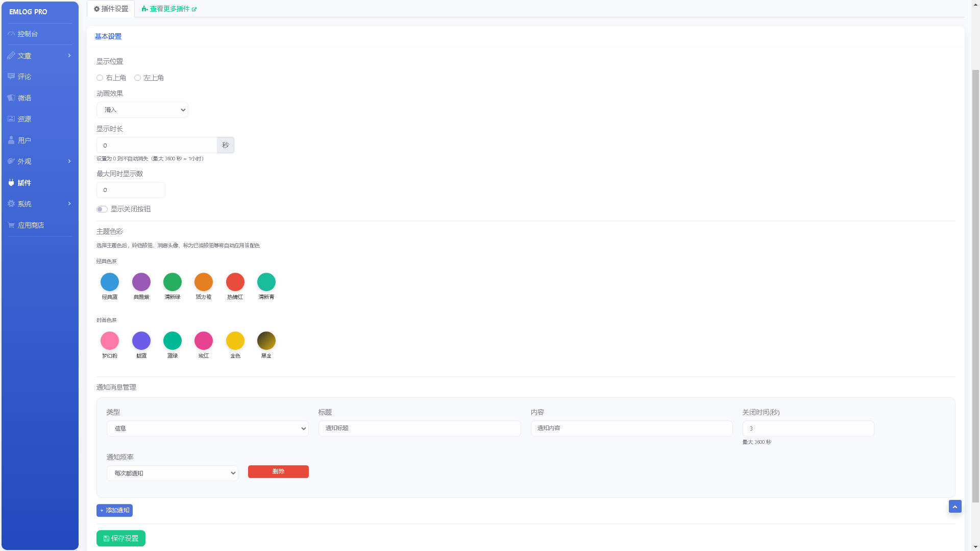
Task: Click the red 删除 button
Action: point(278,471)
